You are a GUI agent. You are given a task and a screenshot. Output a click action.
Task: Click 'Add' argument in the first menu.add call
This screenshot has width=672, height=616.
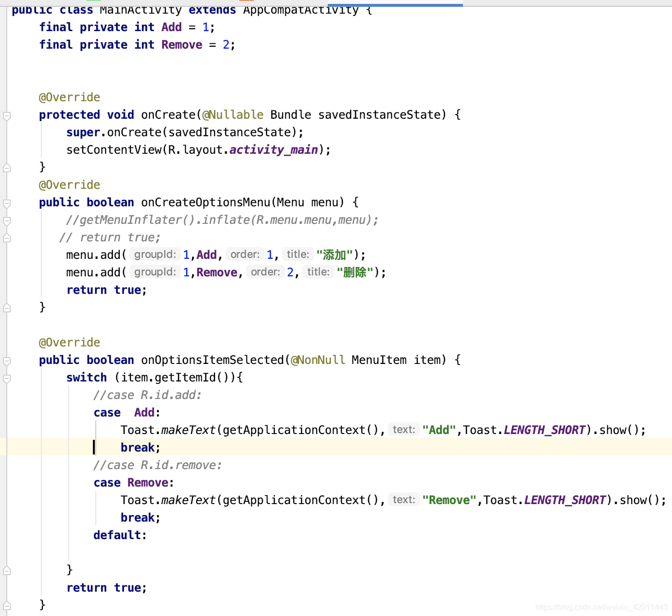(207, 255)
